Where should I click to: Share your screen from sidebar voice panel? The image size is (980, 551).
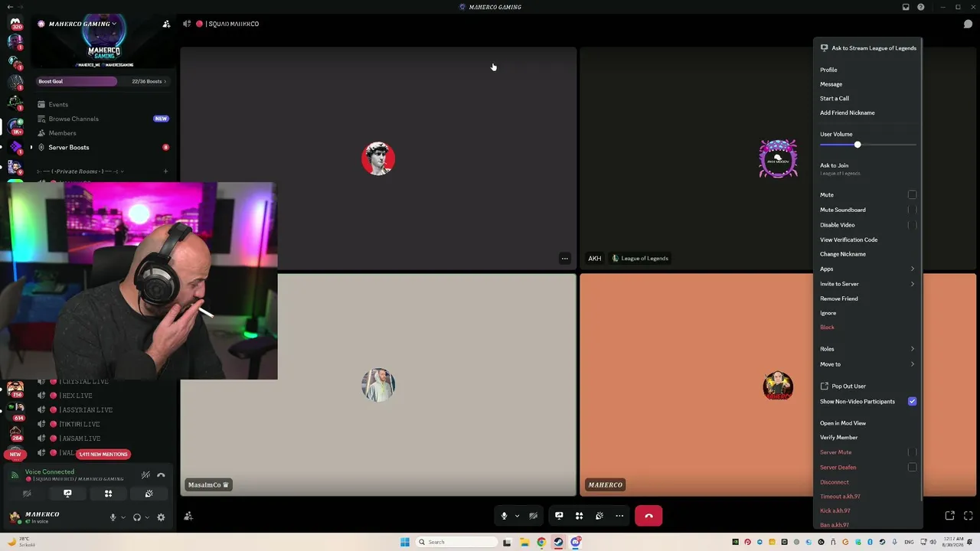[x=67, y=494]
